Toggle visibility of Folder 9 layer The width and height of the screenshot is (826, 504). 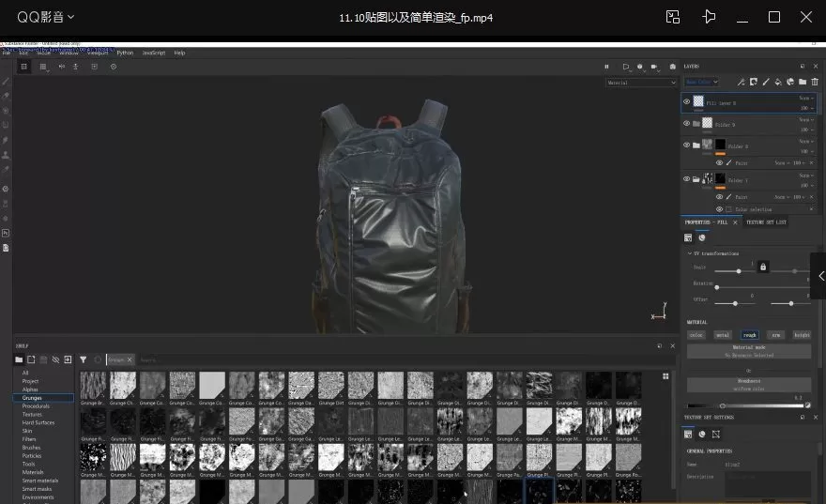(x=686, y=123)
